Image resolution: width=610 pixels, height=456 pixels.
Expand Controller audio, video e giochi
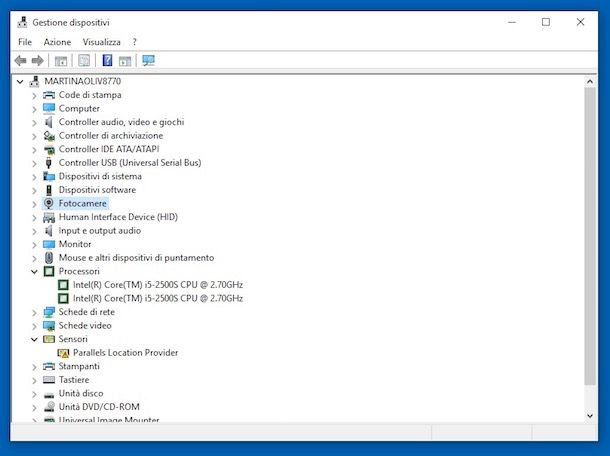pyautogui.click(x=34, y=123)
